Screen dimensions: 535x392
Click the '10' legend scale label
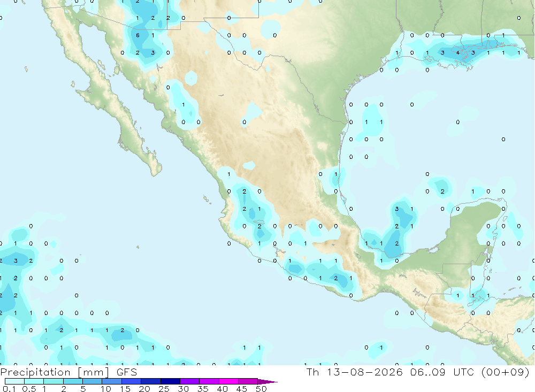coord(106,389)
